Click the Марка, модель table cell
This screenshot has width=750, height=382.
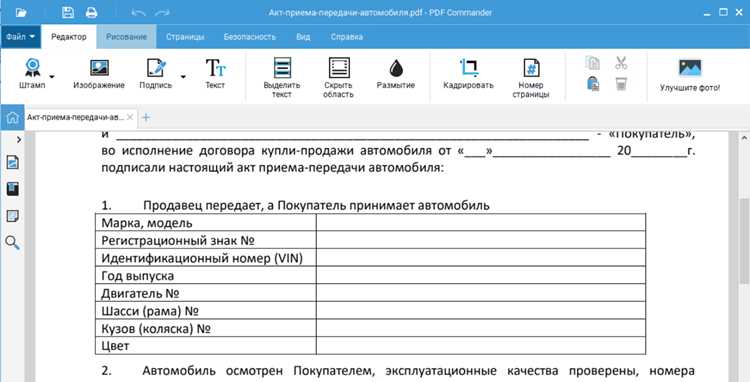click(206, 223)
